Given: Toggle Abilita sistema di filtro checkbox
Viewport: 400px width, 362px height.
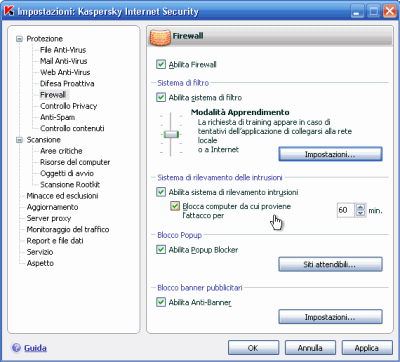Looking at the screenshot, I should (x=161, y=97).
